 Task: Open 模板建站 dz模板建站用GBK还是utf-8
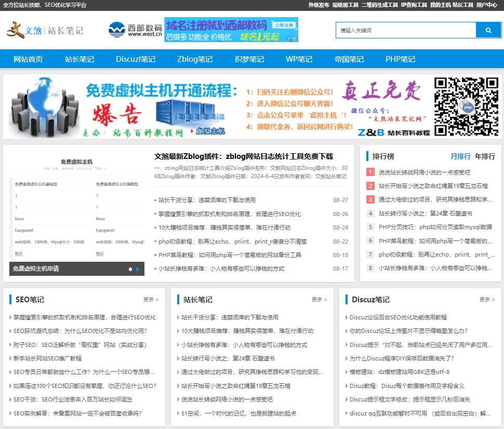pyautogui.click(x=400, y=372)
